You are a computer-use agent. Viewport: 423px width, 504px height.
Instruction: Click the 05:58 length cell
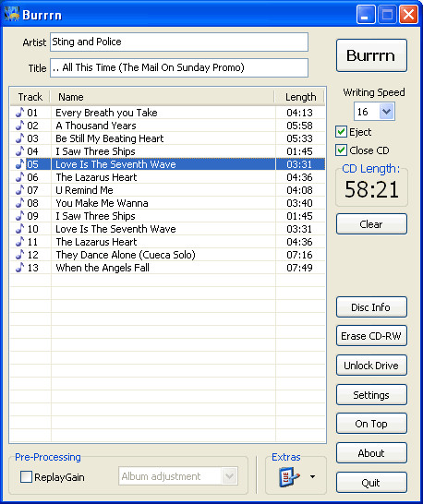pos(299,126)
